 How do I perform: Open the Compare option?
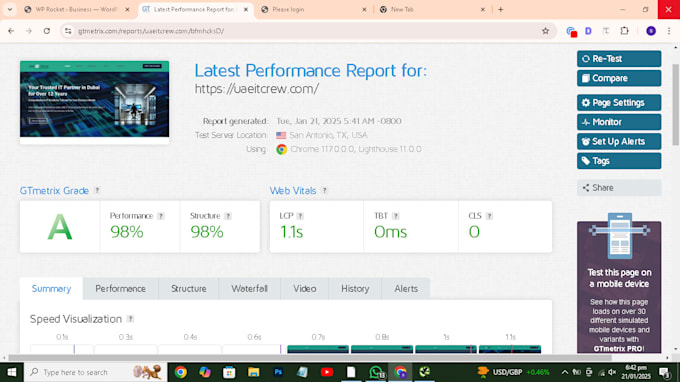tap(619, 78)
